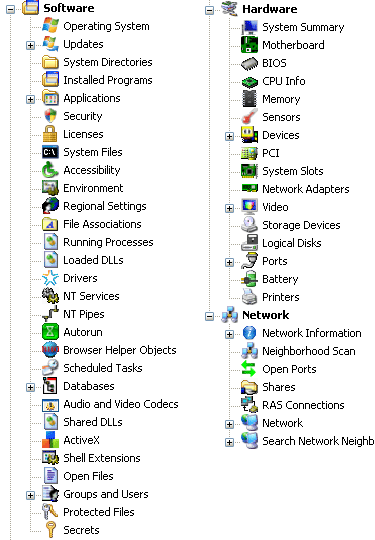Click the Storage Devices disc drive icon
375x540 pixels.
click(250, 225)
